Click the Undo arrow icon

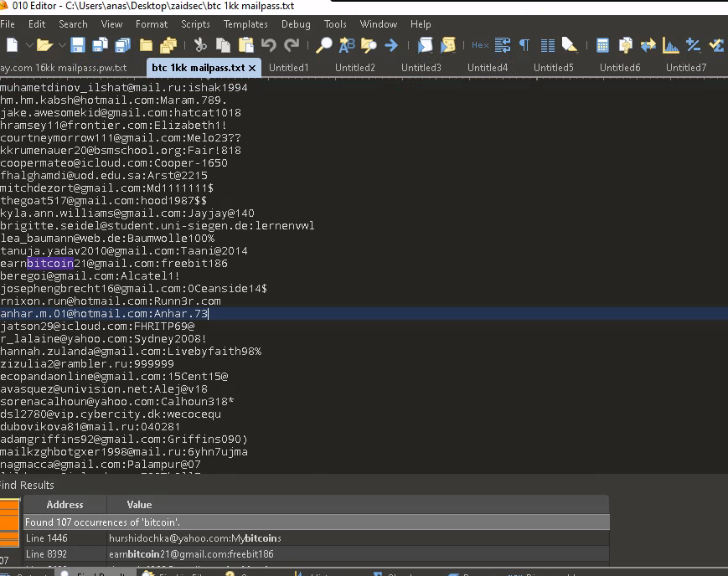269,45
